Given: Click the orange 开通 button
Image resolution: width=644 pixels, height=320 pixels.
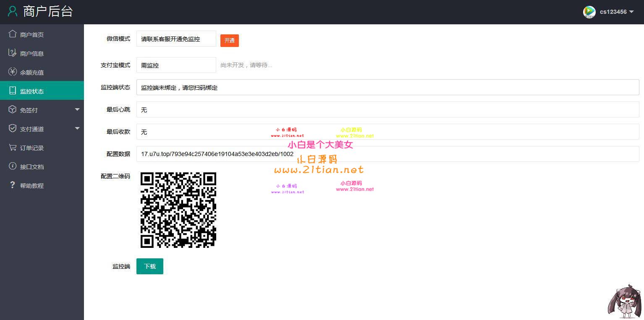Looking at the screenshot, I should pos(230,40).
